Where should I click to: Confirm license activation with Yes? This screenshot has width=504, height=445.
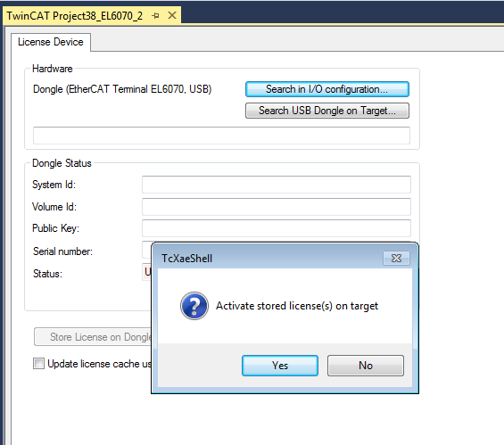[x=280, y=366]
